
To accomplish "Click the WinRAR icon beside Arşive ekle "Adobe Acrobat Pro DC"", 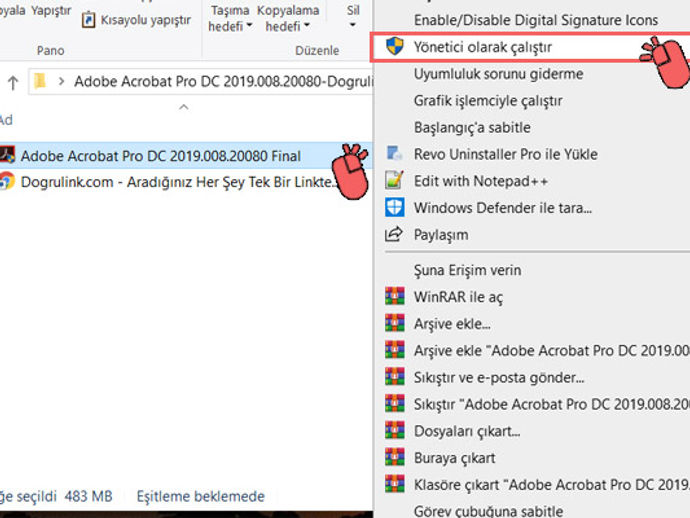I will (x=395, y=350).
